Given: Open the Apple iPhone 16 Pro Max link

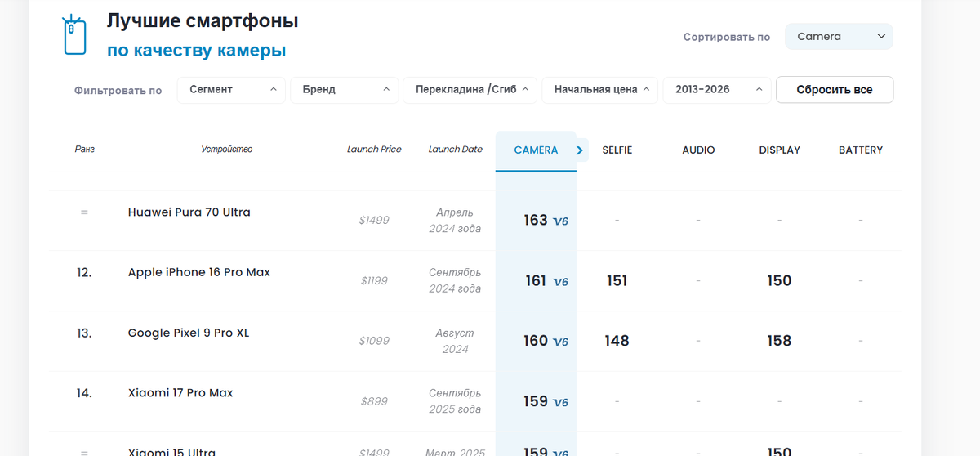Looking at the screenshot, I should coord(199,272).
